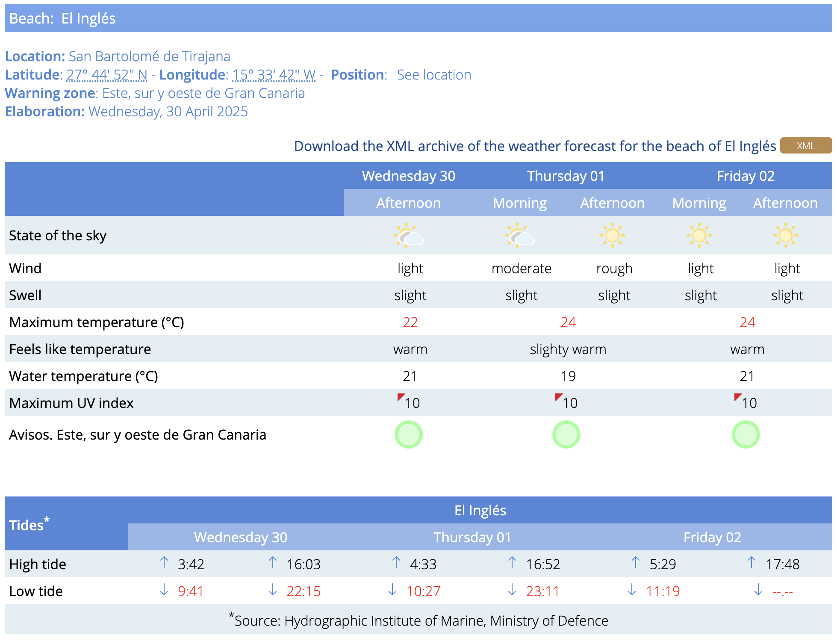The width and height of the screenshot is (837, 644).
Task: Click Friday afternoon sunny icon
Action: click(x=785, y=235)
